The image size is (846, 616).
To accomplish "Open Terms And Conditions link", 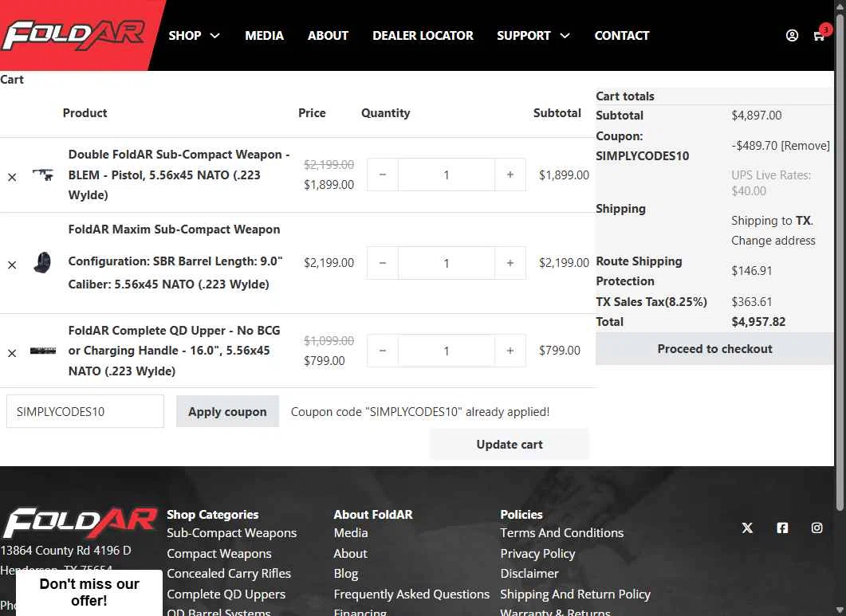I will (x=561, y=533).
